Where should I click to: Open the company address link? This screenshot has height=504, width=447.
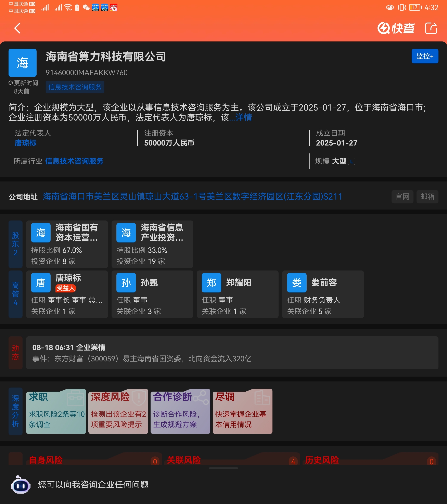pyautogui.click(x=192, y=197)
